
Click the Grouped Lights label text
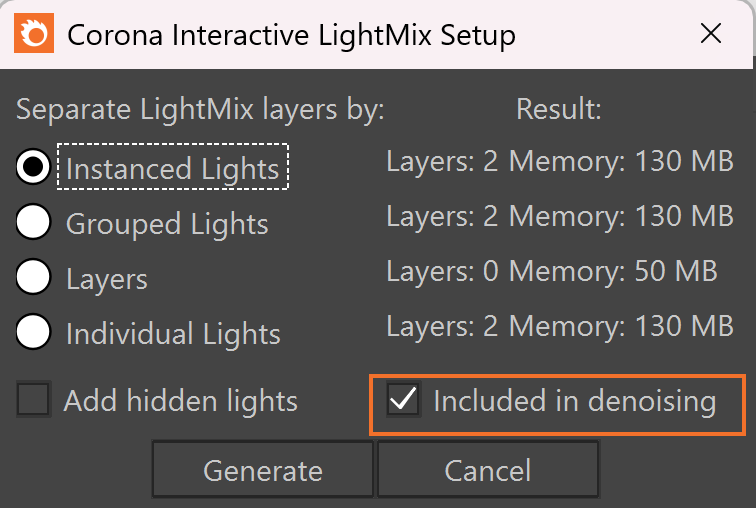pyautogui.click(x=167, y=224)
